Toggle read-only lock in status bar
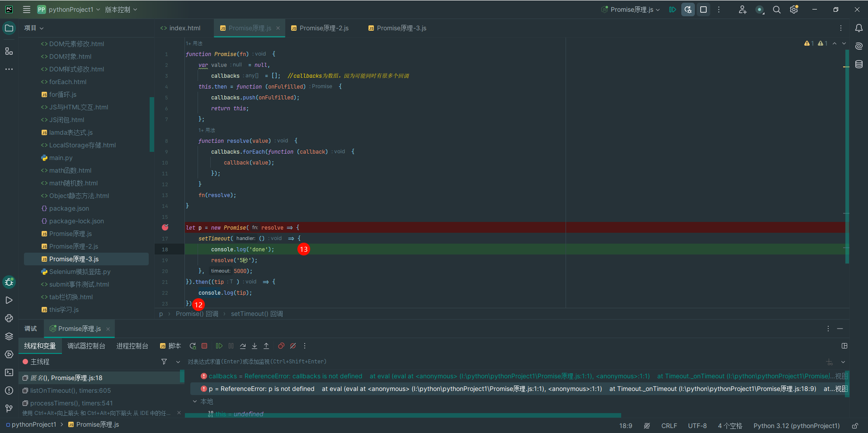The height and width of the screenshot is (433, 868). coord(855,426)
